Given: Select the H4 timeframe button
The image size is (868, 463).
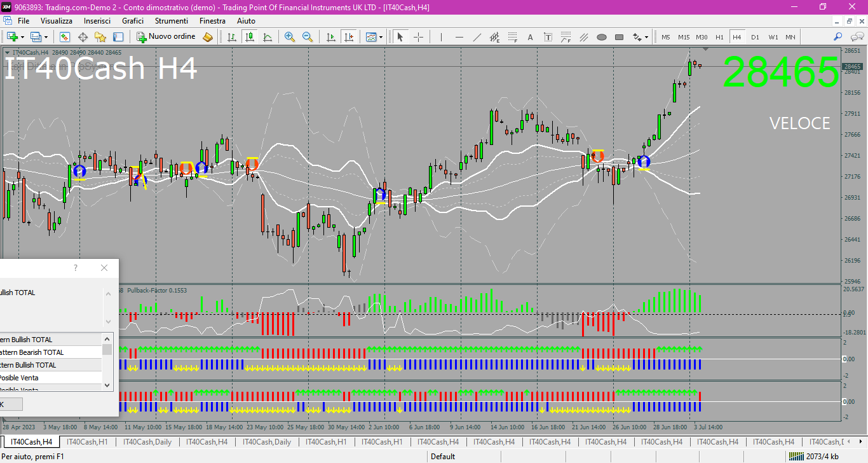Looking at the screenshot, I should (737, 37).
